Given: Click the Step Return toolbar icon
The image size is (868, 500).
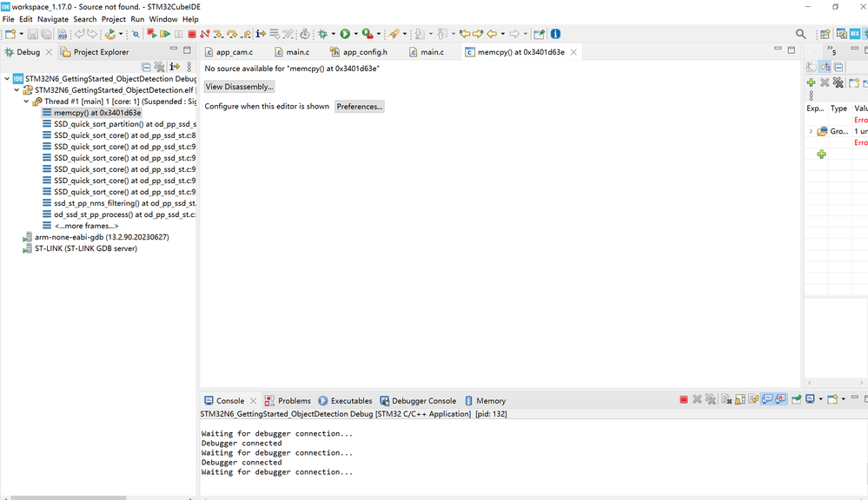Looking at the screenshot, I should (246, 34).
